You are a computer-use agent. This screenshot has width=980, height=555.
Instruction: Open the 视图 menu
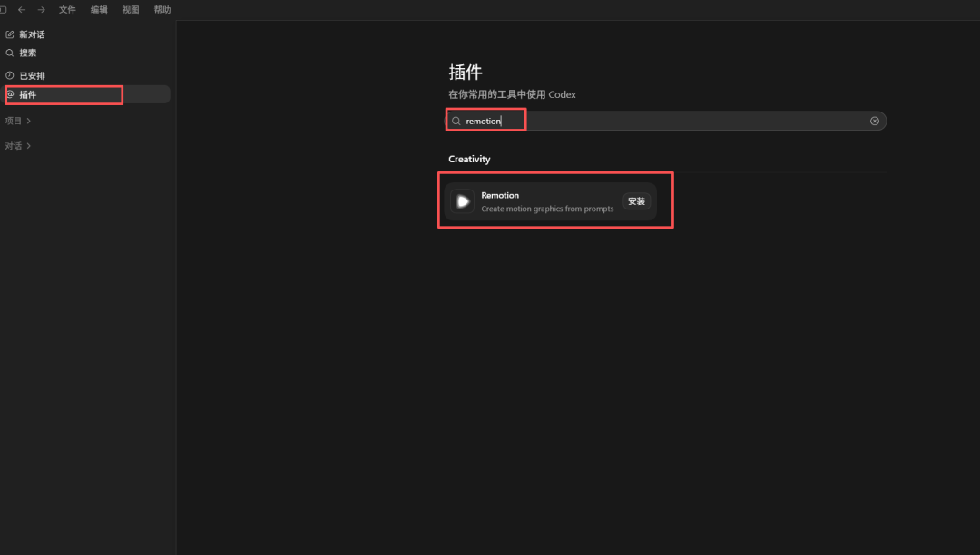(x=131, y=9)
